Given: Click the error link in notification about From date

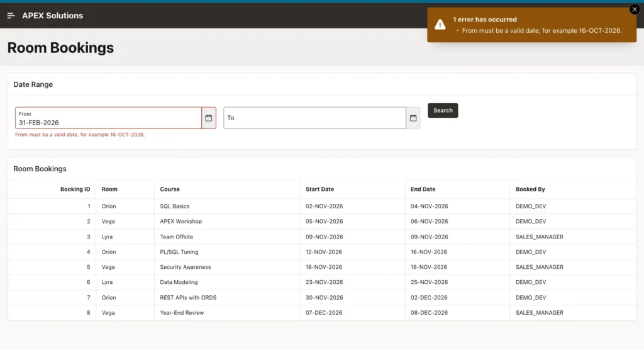Looking at the screenshot, I should pyautogui.click(x=541, y=30).
